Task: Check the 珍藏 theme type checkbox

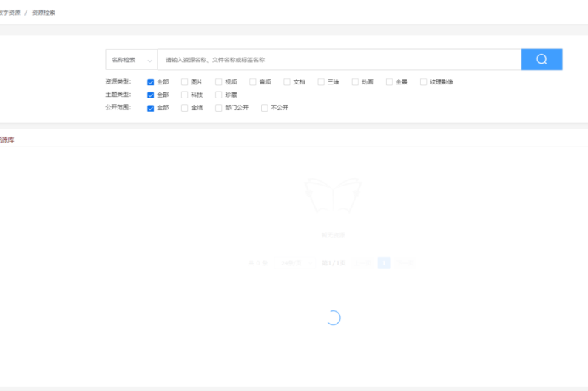Action: click(x=219, y=95)
